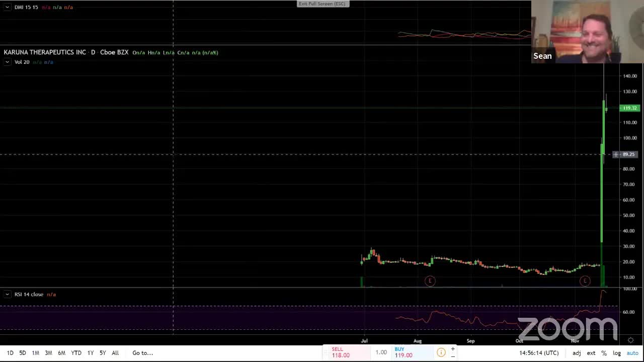Open the order info icon
The image size is (644, 362).
(x=441, y=352)
